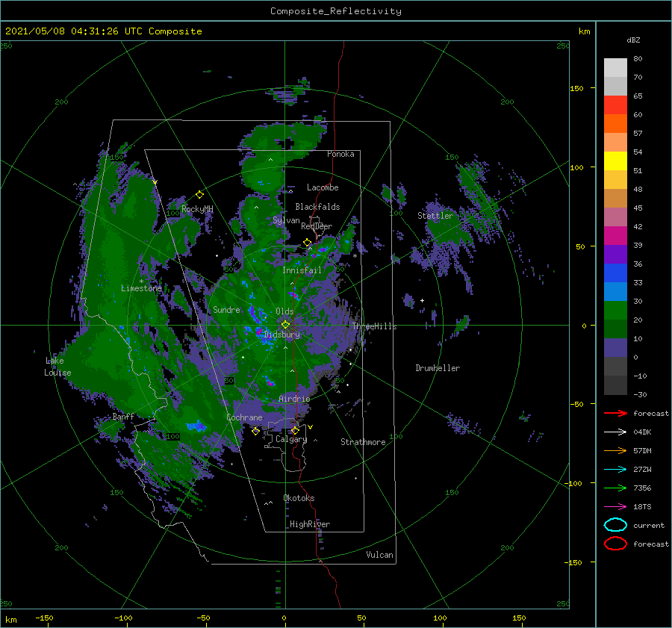Click the ThreeHills town label
The width and height of the screenshot is (672, 628).
coord(375,326)
